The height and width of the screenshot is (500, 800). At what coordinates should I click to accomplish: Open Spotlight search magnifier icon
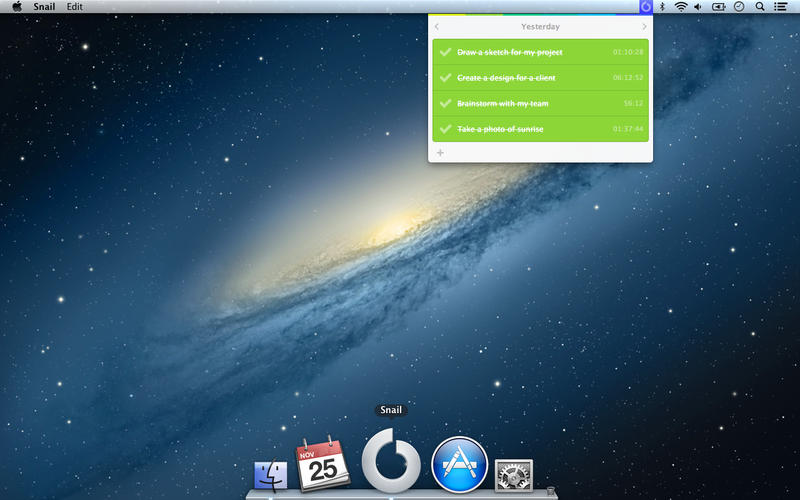pyautogui.click(x=760, y=6)
